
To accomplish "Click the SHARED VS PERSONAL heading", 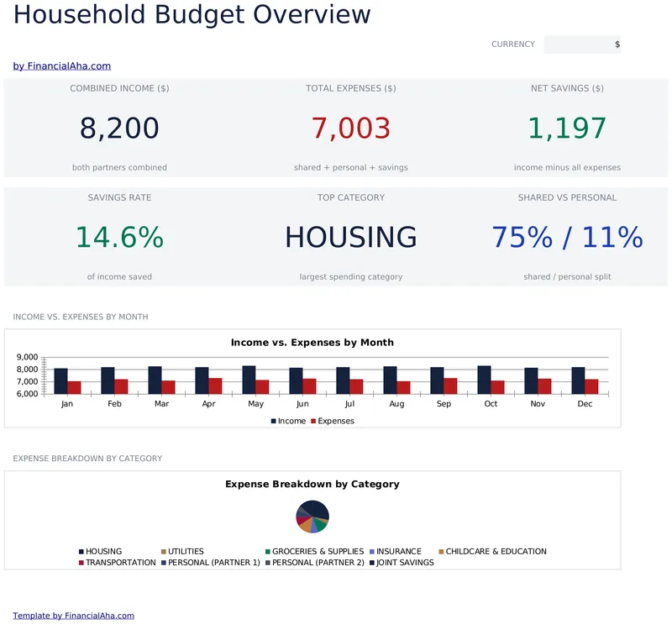I will (x=567, y=197).
